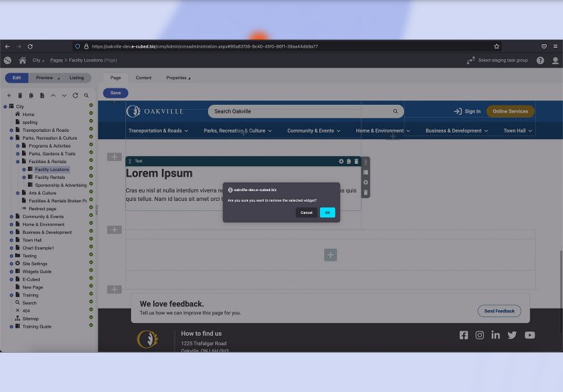Viewport: 563px width, 392px height.
Task: Cancel the remove widget dialog
Action: click(306, 212)
